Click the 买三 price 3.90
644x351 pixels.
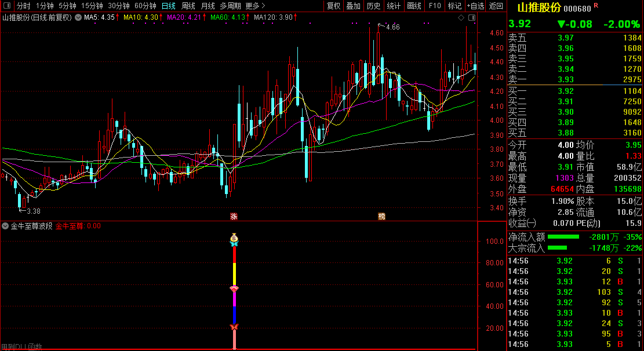(x=566, y=112)
